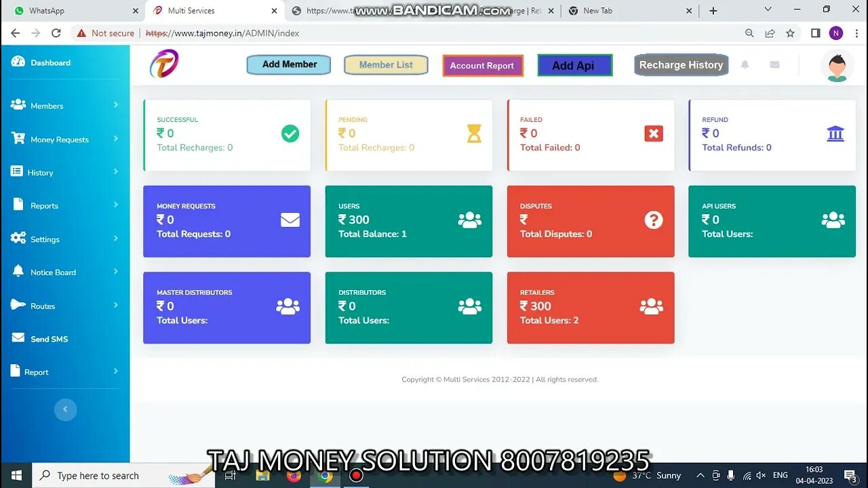
Task: Expand the Money Requests submenu chevron
Action: point(116,138)
